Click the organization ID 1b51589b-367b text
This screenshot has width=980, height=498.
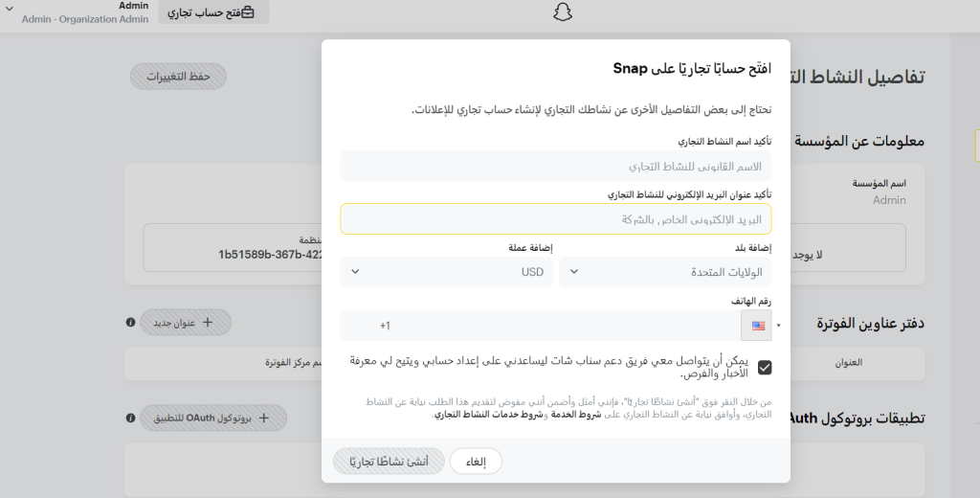coord(269,255)
